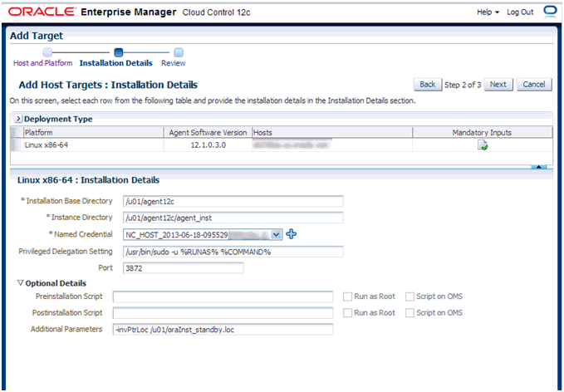Click the Next button
Screen dimensions: 564x392
[x=498, y=85]
